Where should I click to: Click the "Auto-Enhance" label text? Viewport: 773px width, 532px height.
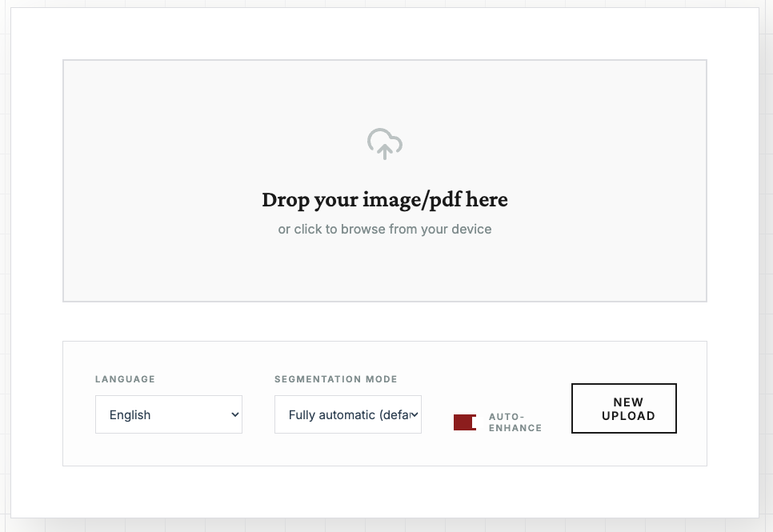[515, 422]
